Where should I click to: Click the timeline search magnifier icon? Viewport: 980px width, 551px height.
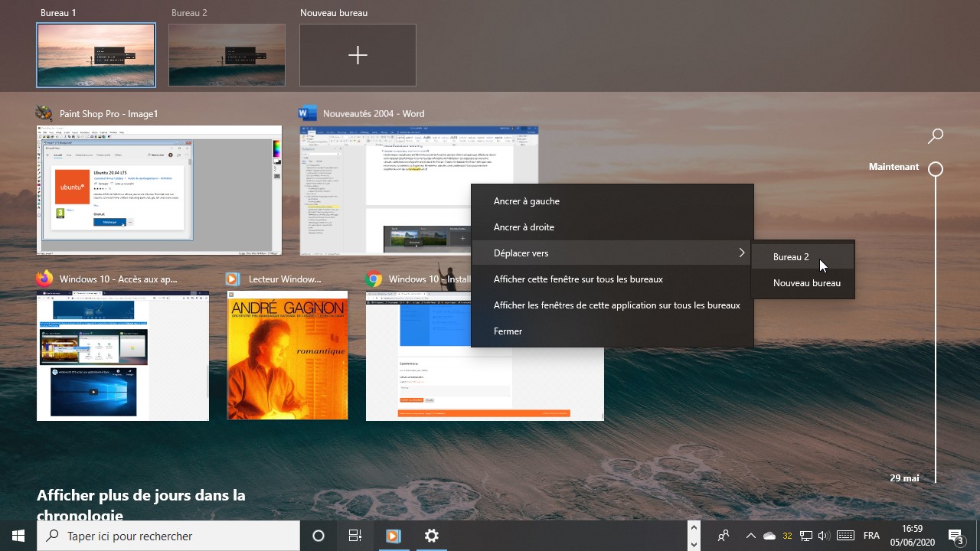(x=935, y=136)
